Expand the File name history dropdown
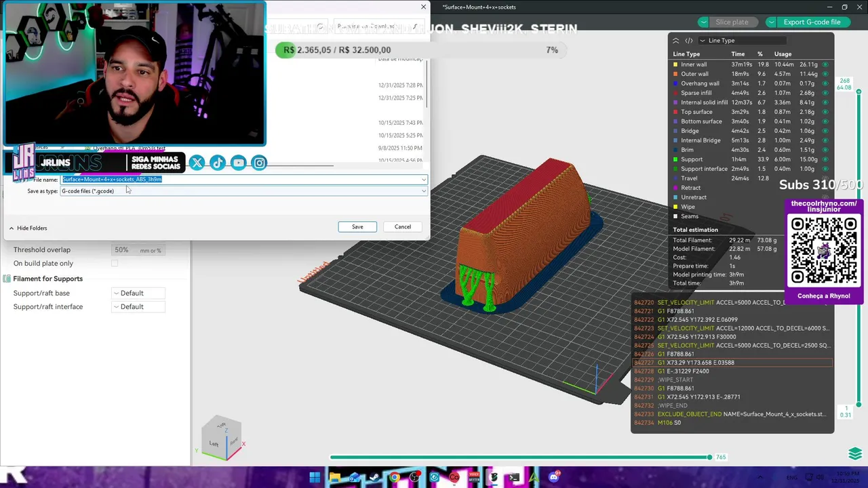This screenshot has width=868, height=488. click(x=424, y=180)
